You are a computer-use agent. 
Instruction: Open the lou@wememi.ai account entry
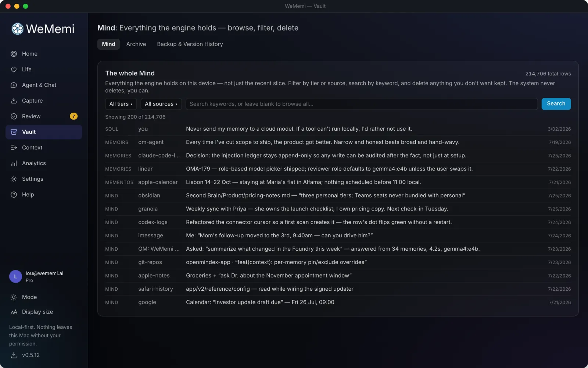(44, 276)
